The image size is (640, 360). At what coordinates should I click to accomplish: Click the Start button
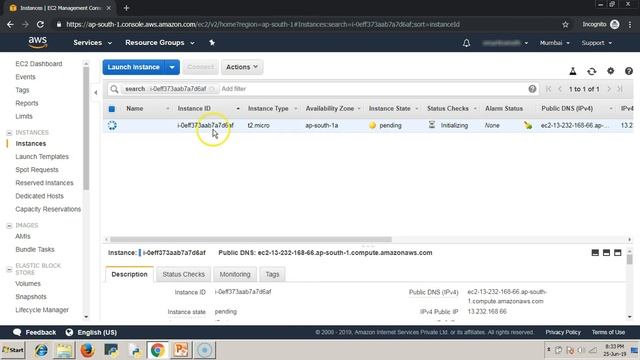[x=13, y=350]
